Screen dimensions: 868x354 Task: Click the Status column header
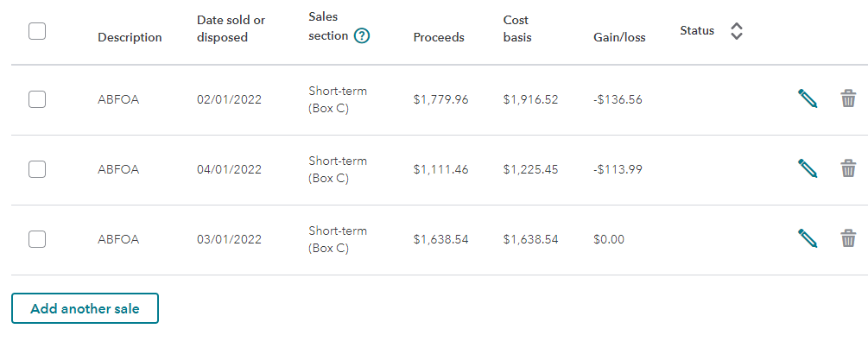(x=697, y=31)
